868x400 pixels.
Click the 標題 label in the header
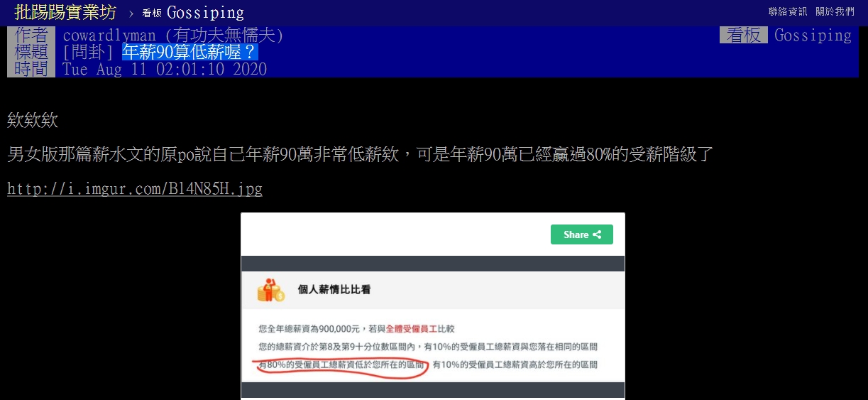(31, 52)
